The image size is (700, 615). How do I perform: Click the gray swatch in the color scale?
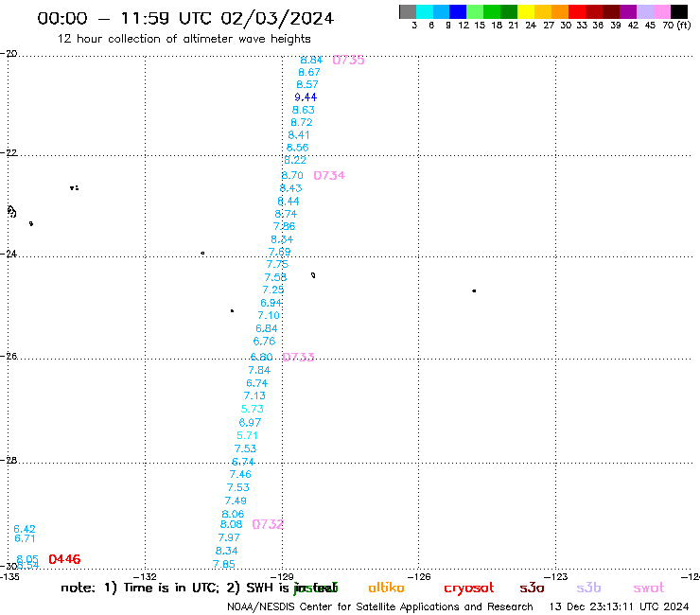pos(408,11)
